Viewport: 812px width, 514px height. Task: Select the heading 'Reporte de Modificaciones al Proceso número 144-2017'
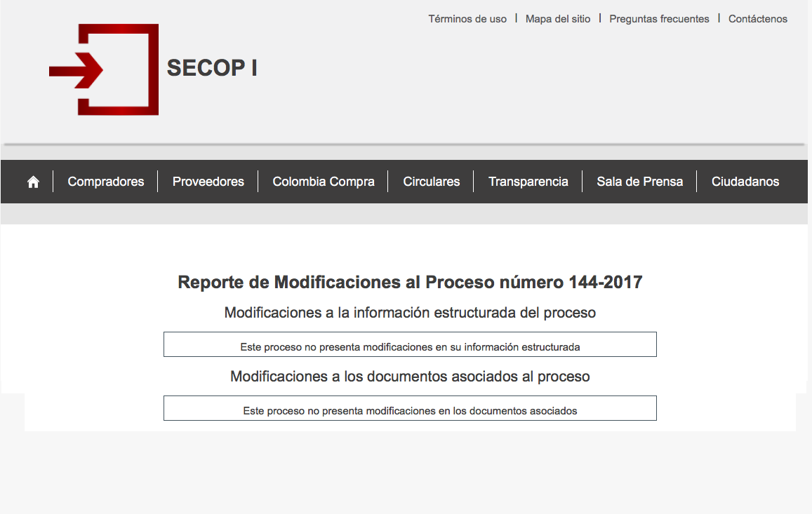point(410,282)
